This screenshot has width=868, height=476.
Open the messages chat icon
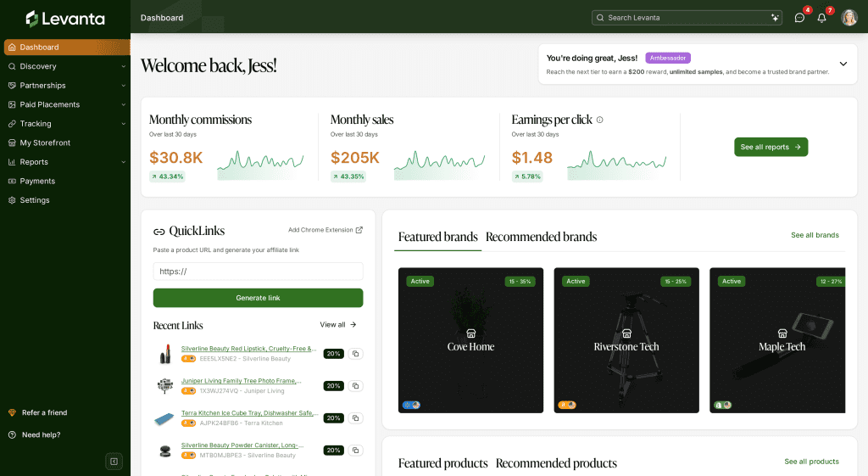(x=799, y=18)
